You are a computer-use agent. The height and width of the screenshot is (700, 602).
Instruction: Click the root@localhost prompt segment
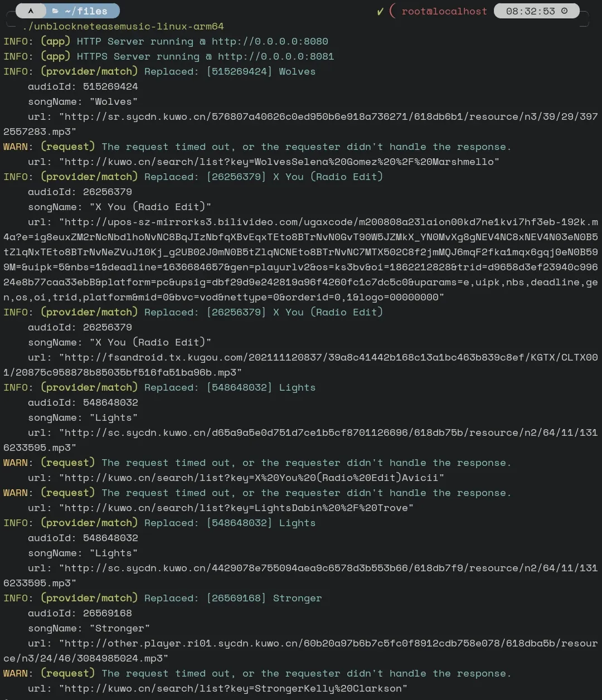point(444,11)
